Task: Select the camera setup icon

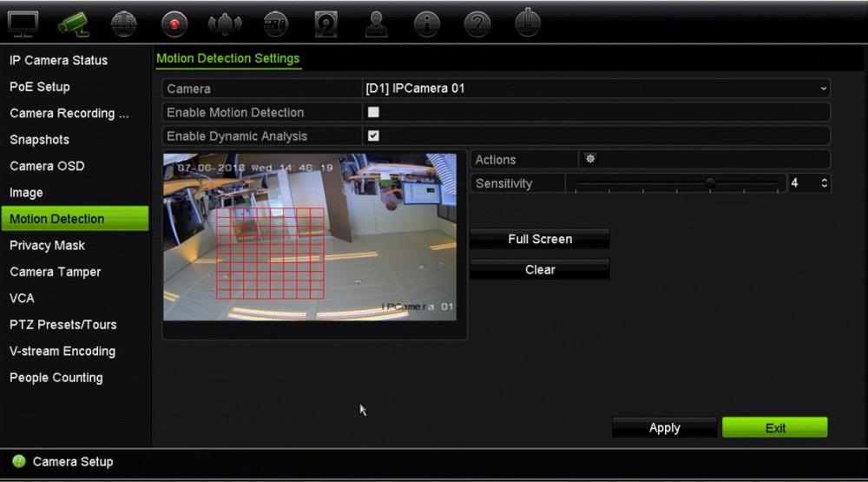Action: click(x=73, y=23)
